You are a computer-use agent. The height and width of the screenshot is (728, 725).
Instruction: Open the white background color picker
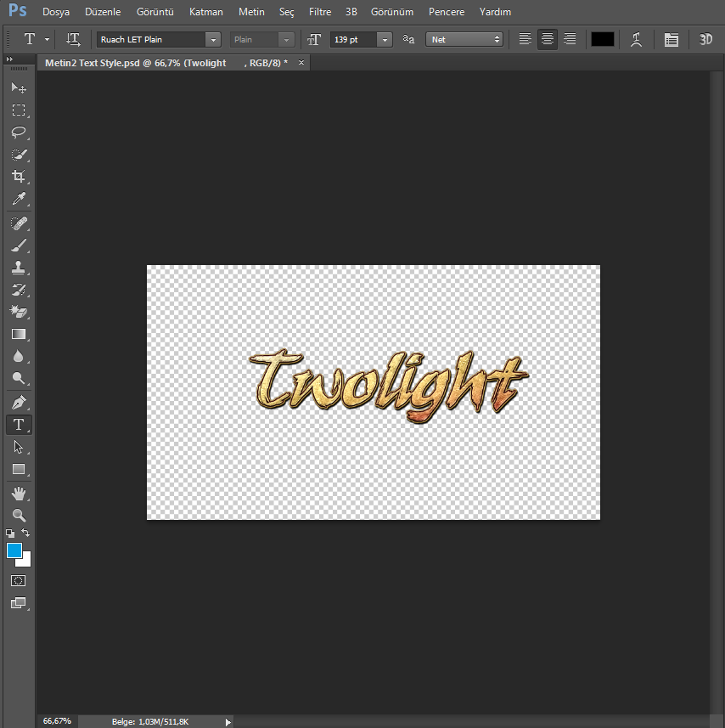pyautogui.click(x=25, y=561)
